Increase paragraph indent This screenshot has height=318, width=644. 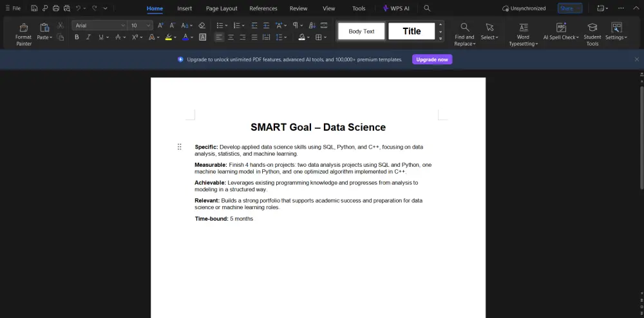pyautogui.click(x=266, y=26)
